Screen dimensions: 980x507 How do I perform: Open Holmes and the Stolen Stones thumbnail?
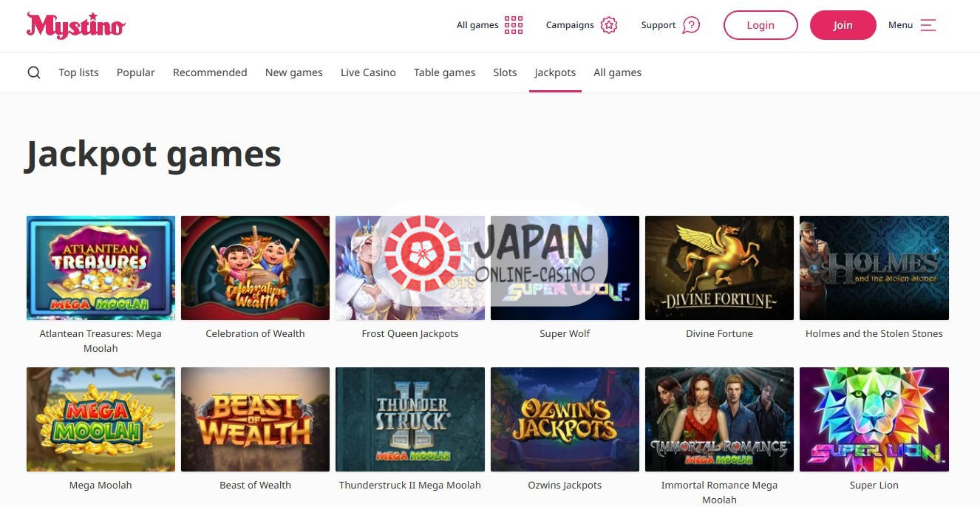coord(874,268)
